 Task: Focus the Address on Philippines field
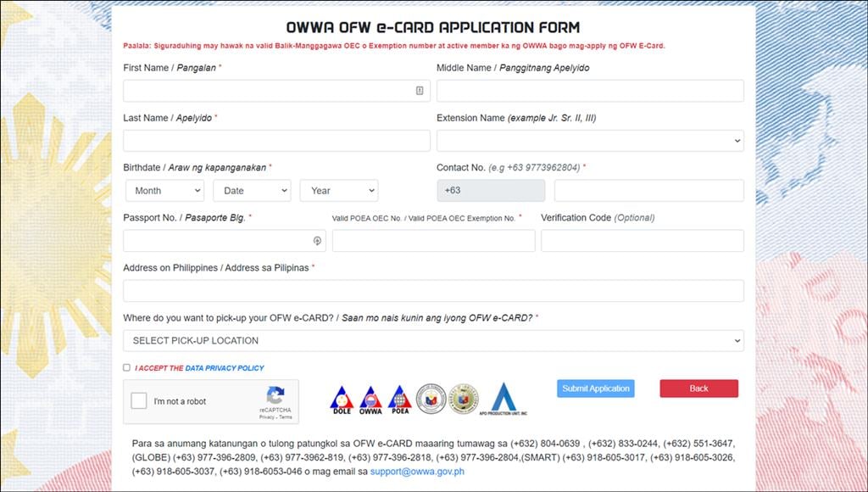coord(433,290)
